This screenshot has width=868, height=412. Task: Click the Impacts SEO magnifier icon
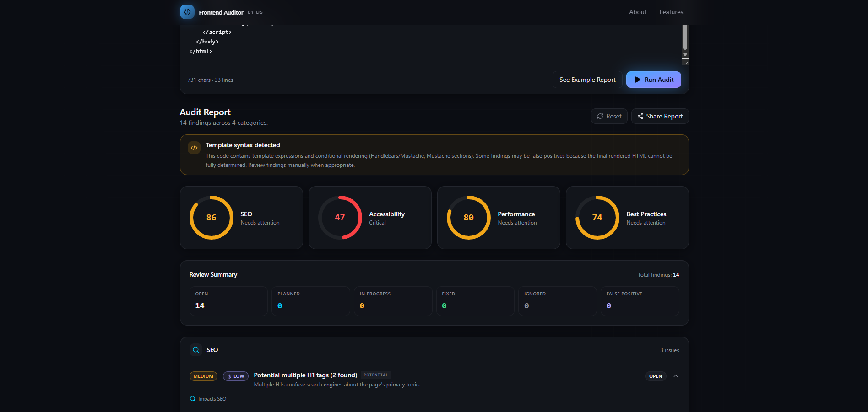(193, 399)
